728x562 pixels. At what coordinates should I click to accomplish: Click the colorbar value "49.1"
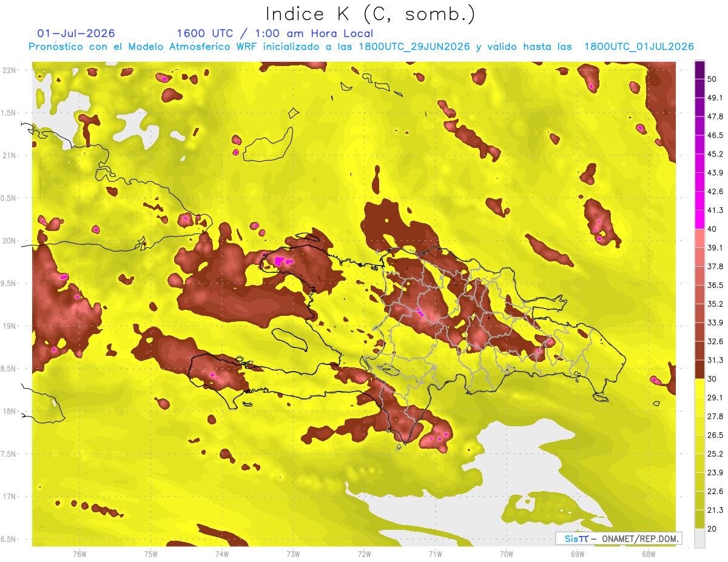(715, 98)
